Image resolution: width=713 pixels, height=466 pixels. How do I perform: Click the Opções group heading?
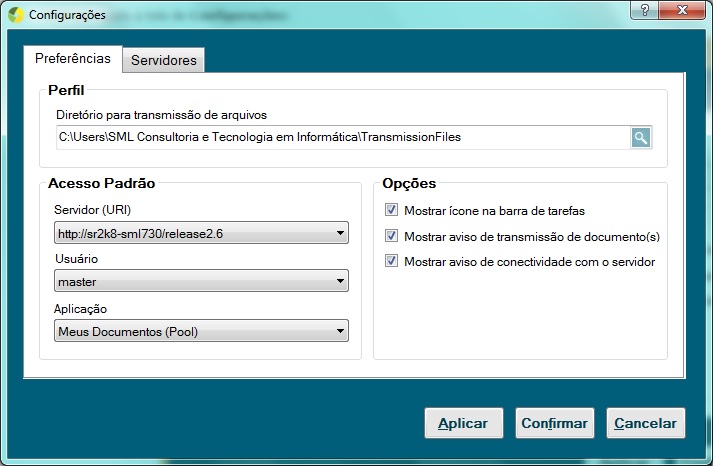[x=409, y=183]
